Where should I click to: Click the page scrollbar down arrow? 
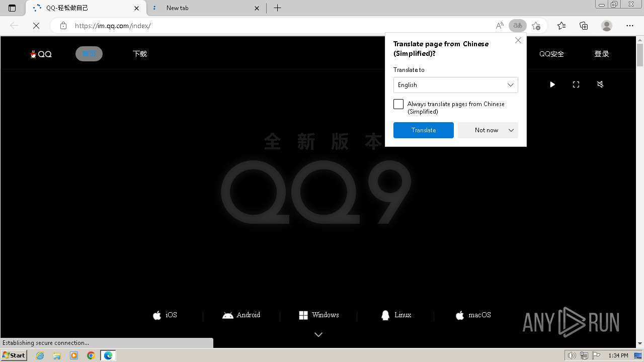point(639,343)
